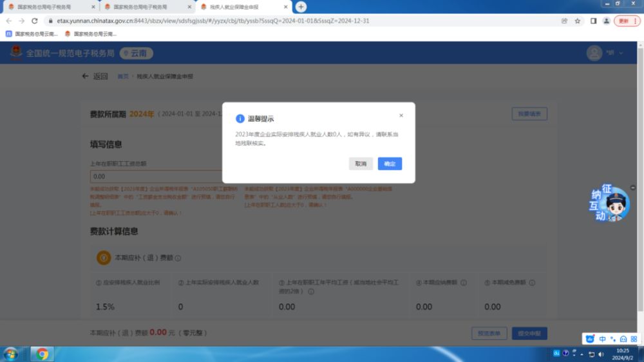Switch to the second 国家税务总局电子税务局 tab
The image size is (644, 362).
pos(145,7)
